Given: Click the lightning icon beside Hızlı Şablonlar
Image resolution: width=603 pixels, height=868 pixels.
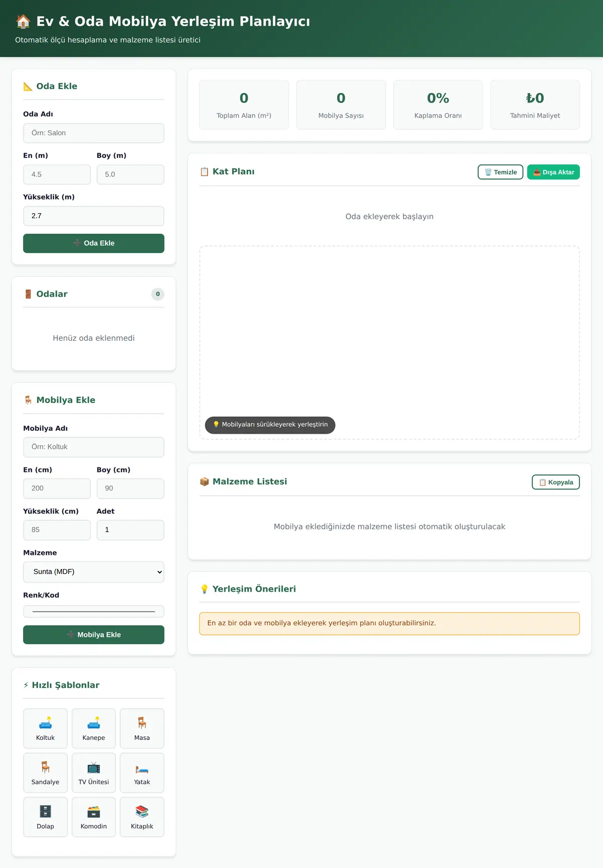Looking at the screenshot, I should 26,685.
